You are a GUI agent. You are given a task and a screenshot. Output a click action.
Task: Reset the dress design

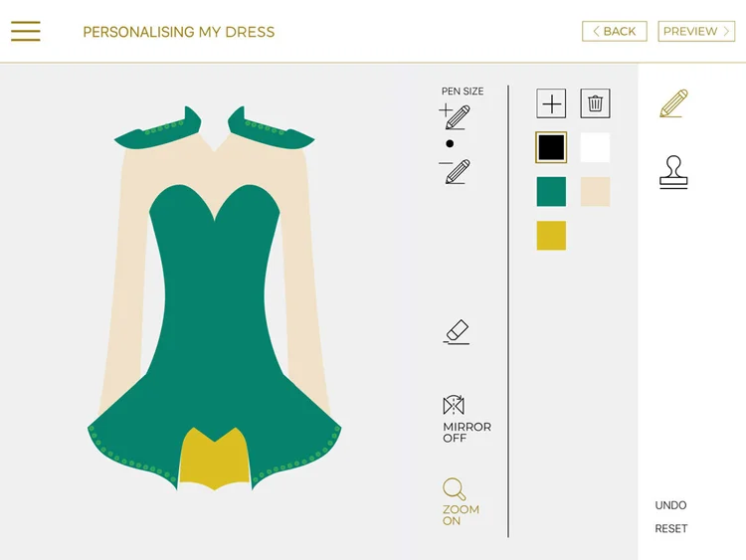pyautogui.click(x=670, y=528)
